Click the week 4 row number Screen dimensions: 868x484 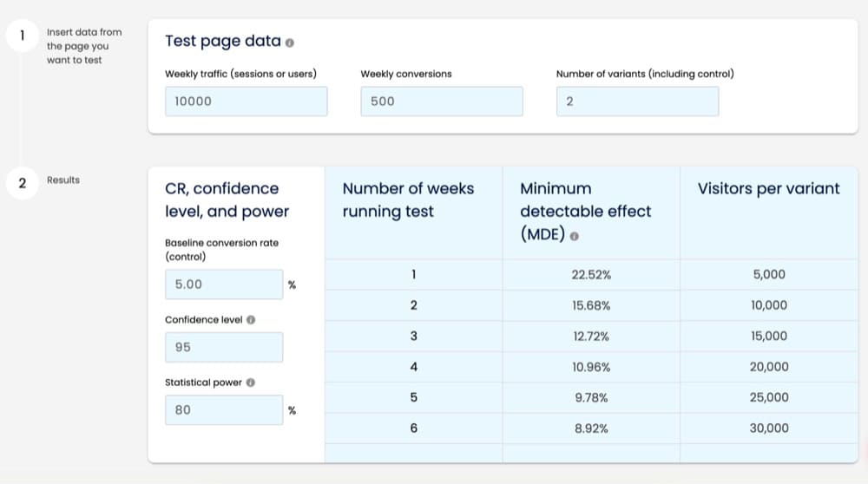tap(413, 367)
